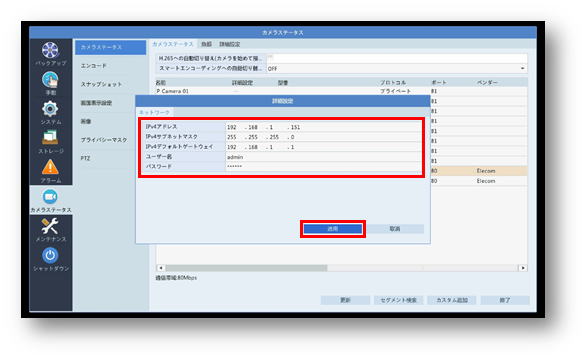Expand the smart encoding OFF dropdown
Screen dimensions: 587x360
pos(396,68)
